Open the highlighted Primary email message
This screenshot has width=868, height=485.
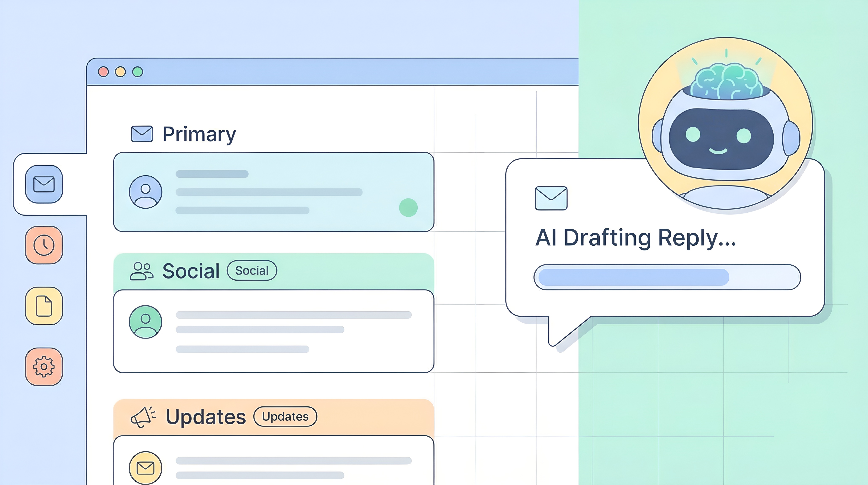(x=273, y=192)
